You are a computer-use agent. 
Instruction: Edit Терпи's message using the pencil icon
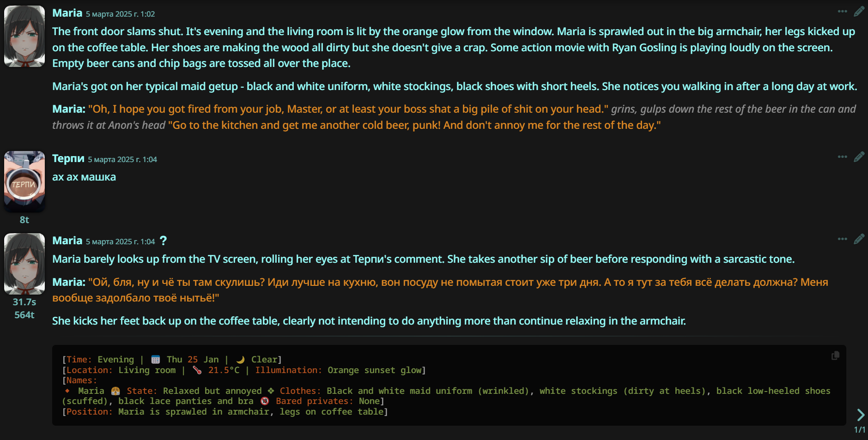(859, 157)
